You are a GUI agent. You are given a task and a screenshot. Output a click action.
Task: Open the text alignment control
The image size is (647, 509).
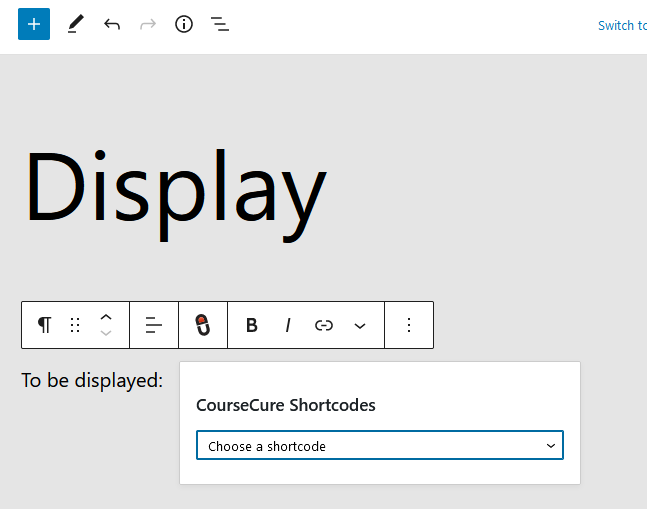(154, 325)
